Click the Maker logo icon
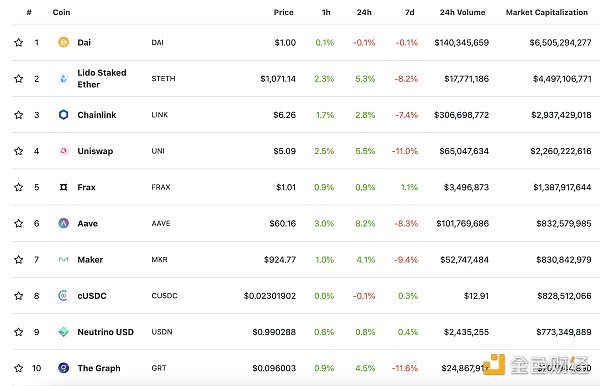The image size is (600, 386). coord(64,259)
